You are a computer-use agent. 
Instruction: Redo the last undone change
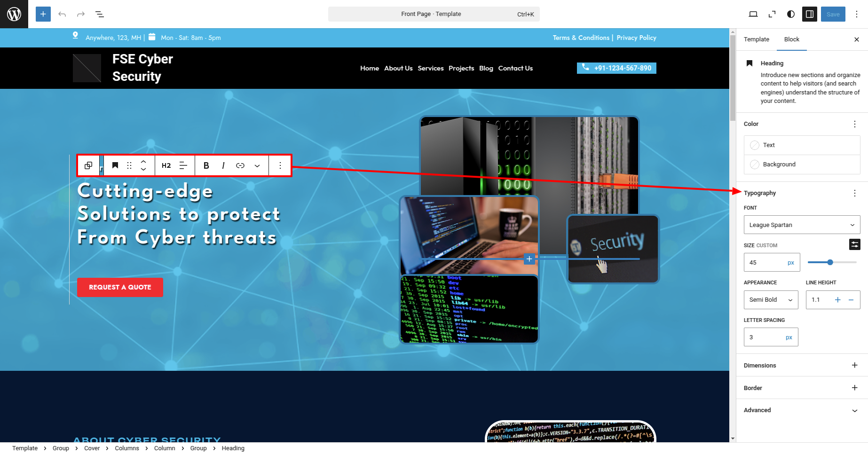coord(81,14)
